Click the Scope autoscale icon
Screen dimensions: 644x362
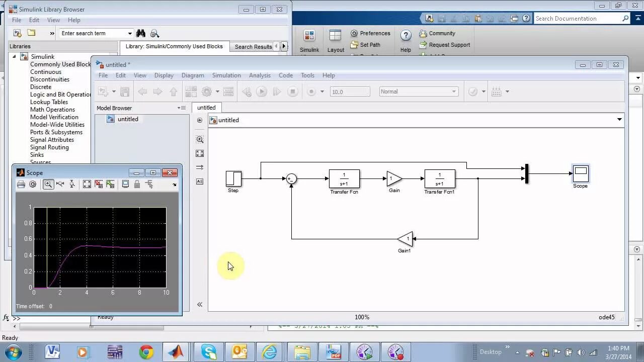click(x=87, y=185)
